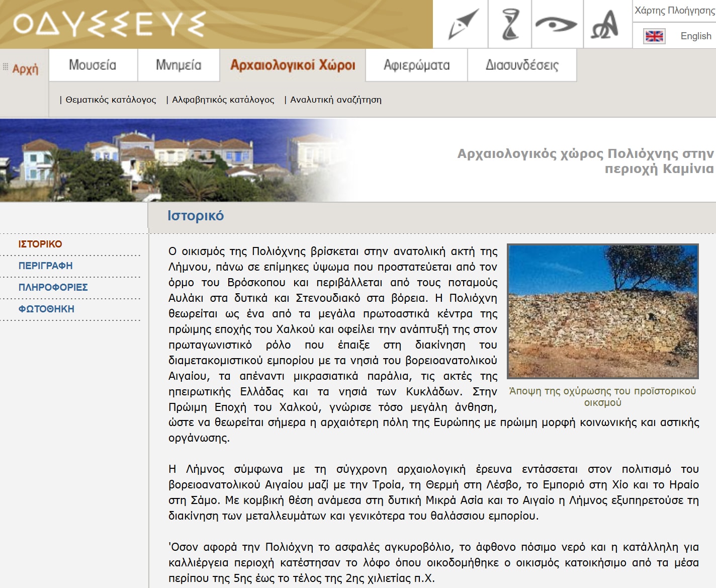Open Χάρτης Πλοήγησης site map
Screen dimensions: 716x588
674,11
